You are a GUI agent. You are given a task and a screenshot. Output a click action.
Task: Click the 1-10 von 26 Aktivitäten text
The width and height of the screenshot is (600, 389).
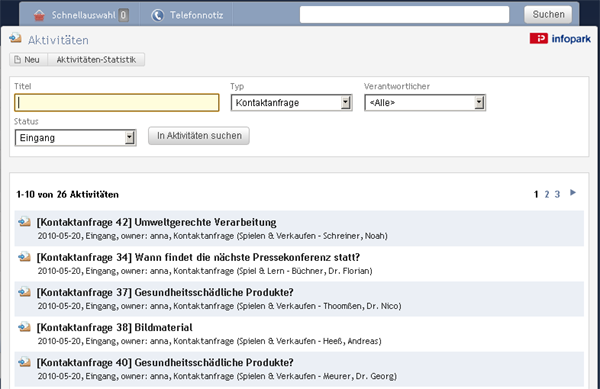tap(67, 194)
